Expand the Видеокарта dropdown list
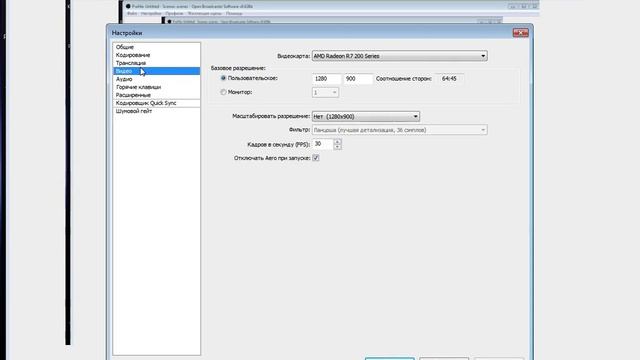The width and height of the screenshot is (640, 360). click(400, 56)
